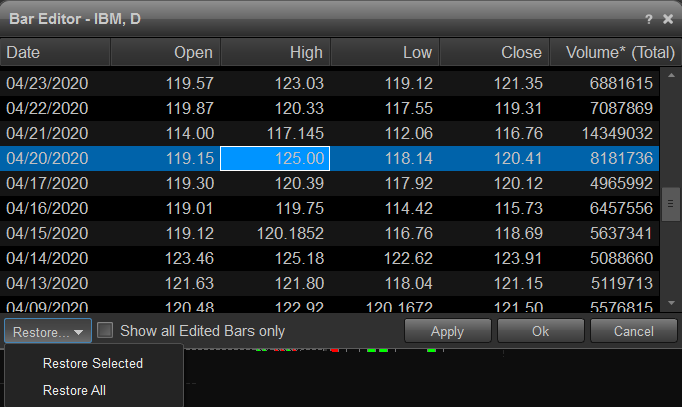This screenshot has width=682, height=407.
Task: Click Low value 114.42
Action: point(409,208)
